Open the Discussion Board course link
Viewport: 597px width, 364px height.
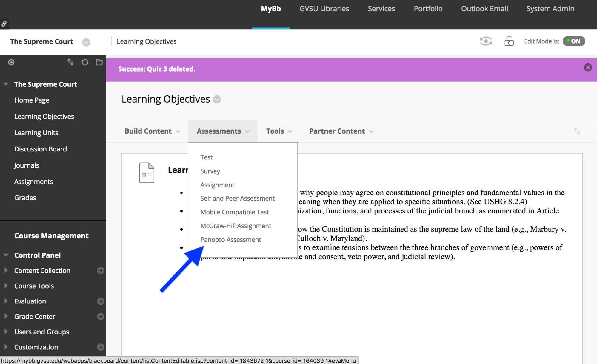click(x=41, y=149)
